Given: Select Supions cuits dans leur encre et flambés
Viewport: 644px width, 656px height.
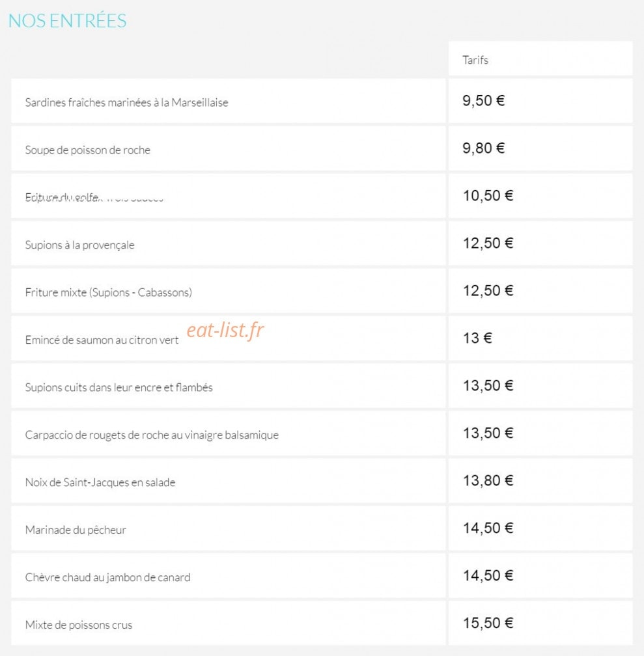Looking at the screenshot, I should [119, 387].
